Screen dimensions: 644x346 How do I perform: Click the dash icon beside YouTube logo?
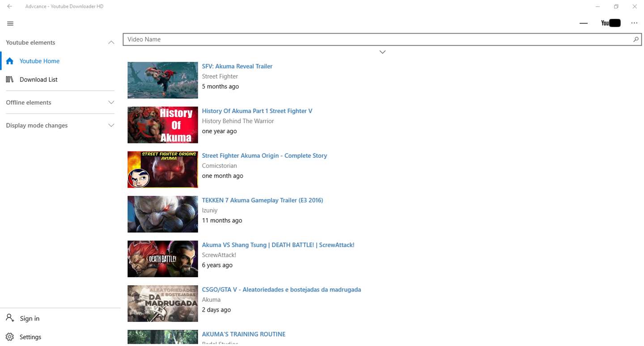tap(583, 23)
